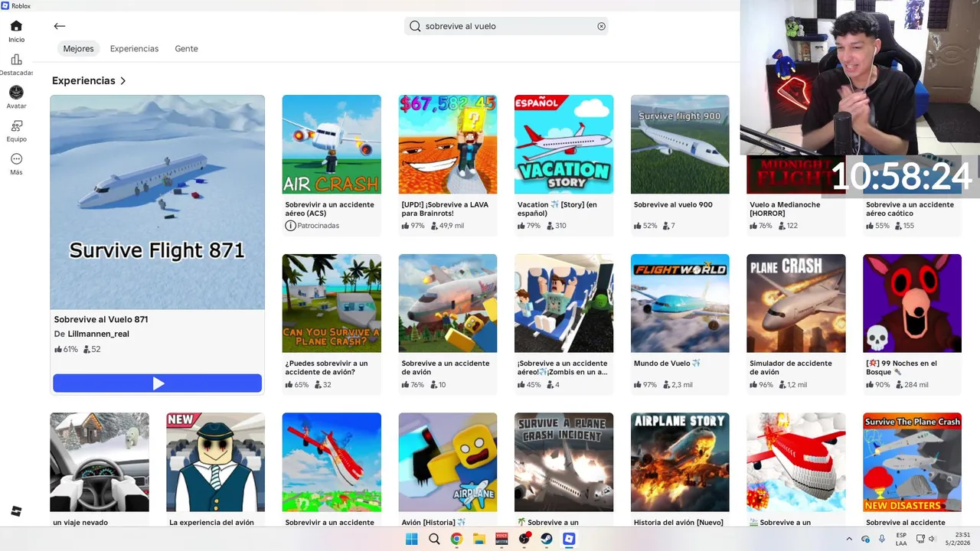Click Roblox icon in taskbar
980x551 pixels.
coord(569,539)
